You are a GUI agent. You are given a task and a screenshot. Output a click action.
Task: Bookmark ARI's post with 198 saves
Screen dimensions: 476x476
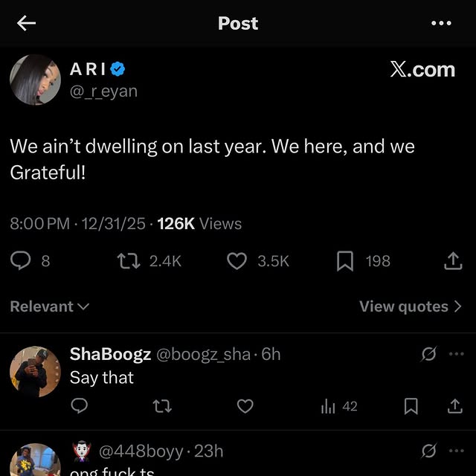coord(345,261)
